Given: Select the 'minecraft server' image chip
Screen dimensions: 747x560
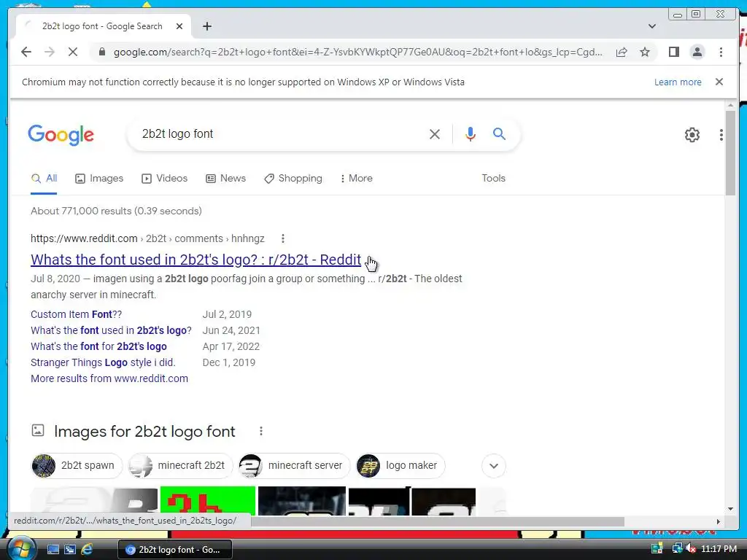Looking at the screenshot, I should tap(294, 466).
